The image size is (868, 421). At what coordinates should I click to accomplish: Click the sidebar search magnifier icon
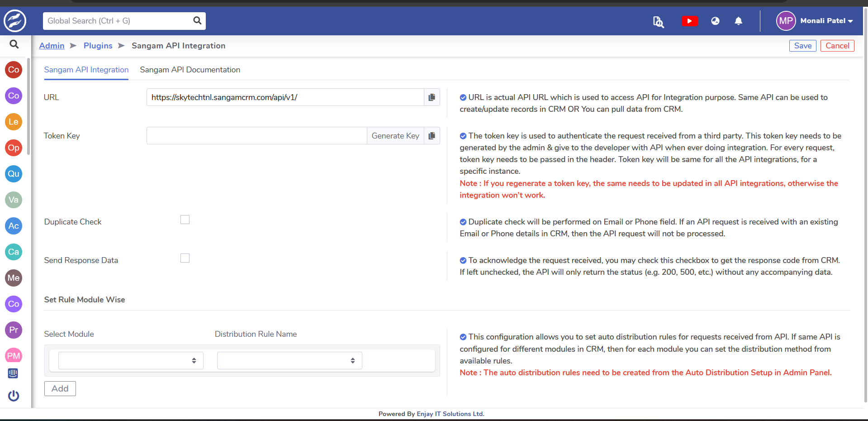tap(14, 44)
